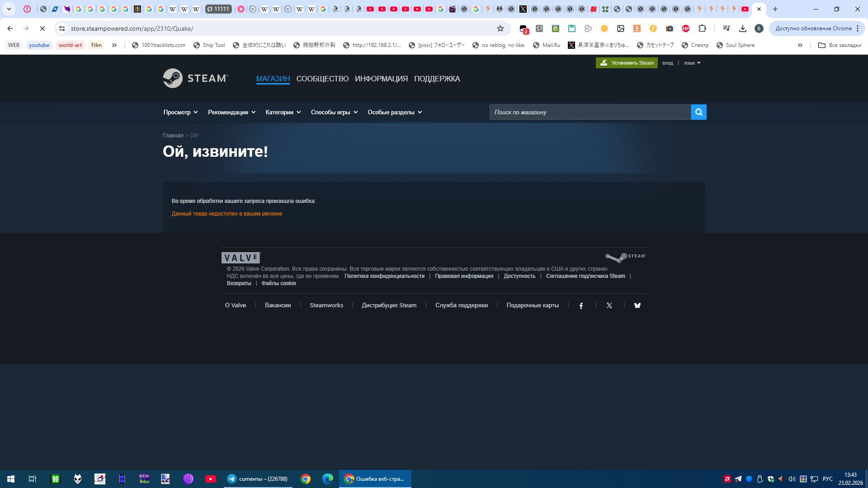Click the Valve logo in the footer
The height and width of the screenshot is (488, 868).
tap(241, 258)
